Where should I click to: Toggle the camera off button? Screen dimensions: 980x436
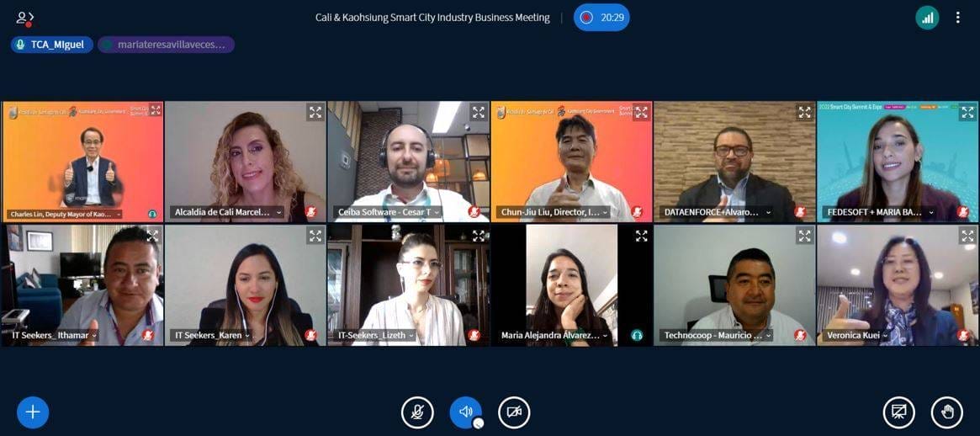coord(514,412)
